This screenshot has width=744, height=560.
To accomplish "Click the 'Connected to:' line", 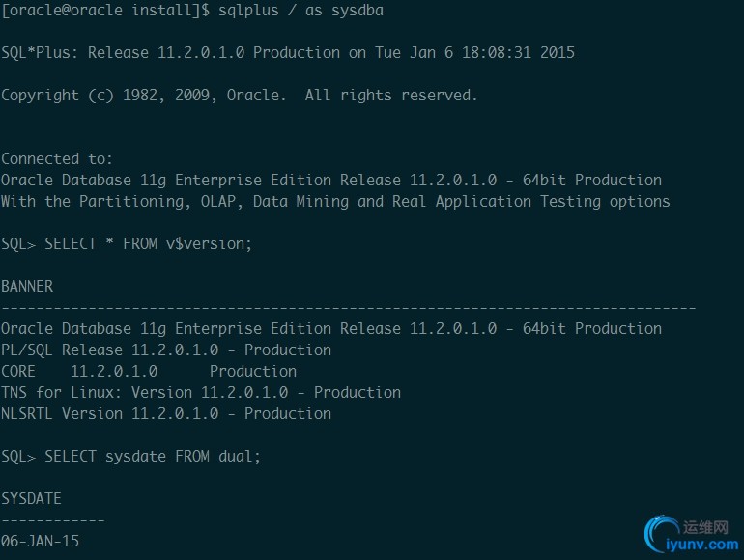I will [57, 159].
